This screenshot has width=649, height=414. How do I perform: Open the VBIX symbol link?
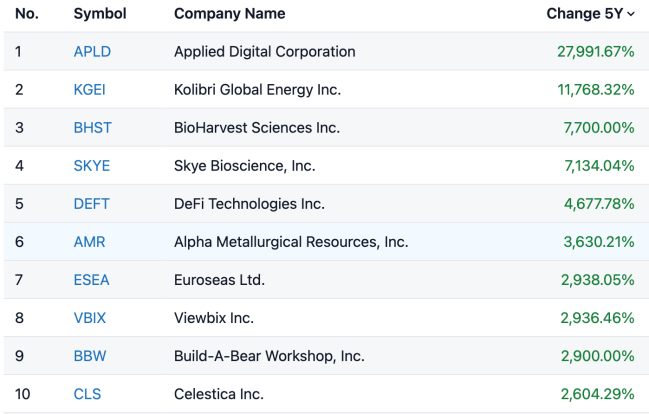[90, 318]
